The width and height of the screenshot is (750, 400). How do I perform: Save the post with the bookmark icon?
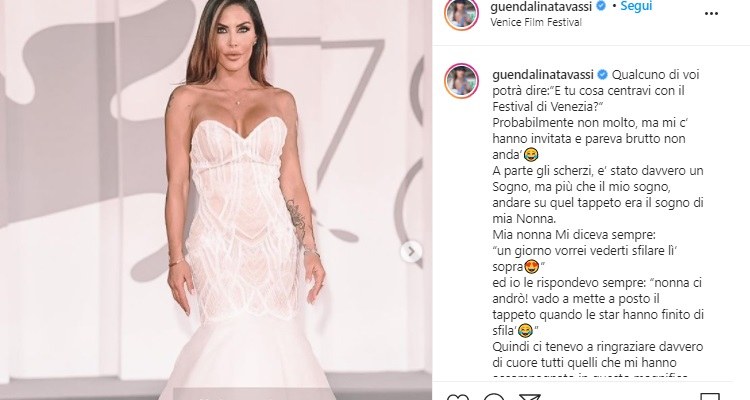[x=710, y=397]
